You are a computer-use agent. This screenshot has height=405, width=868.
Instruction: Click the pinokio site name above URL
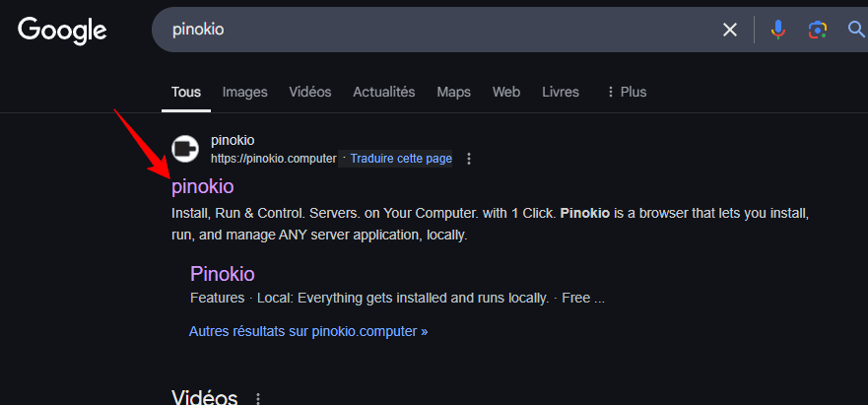point(233,141)
